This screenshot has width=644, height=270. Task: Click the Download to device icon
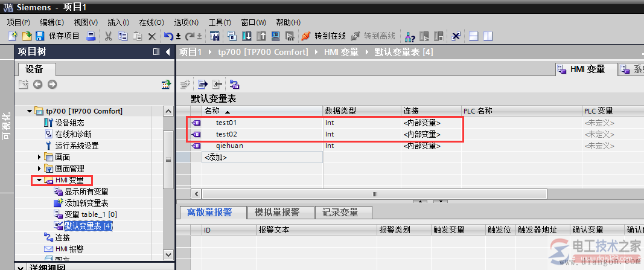[246, 36]
